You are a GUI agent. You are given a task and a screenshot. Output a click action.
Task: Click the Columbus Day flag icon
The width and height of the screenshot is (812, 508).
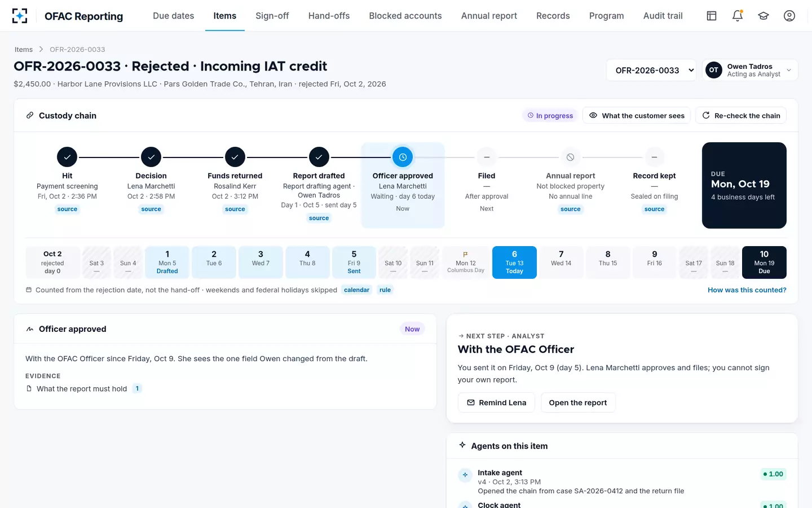point(466,254)
